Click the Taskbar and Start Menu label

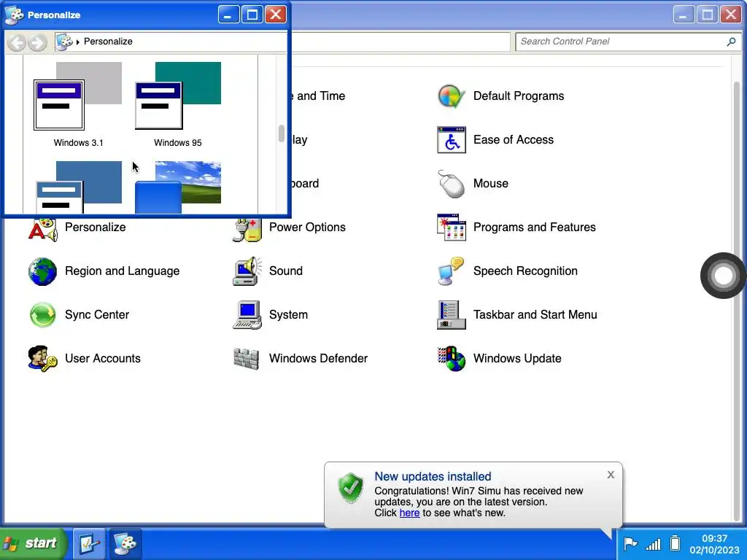(535, 315)
